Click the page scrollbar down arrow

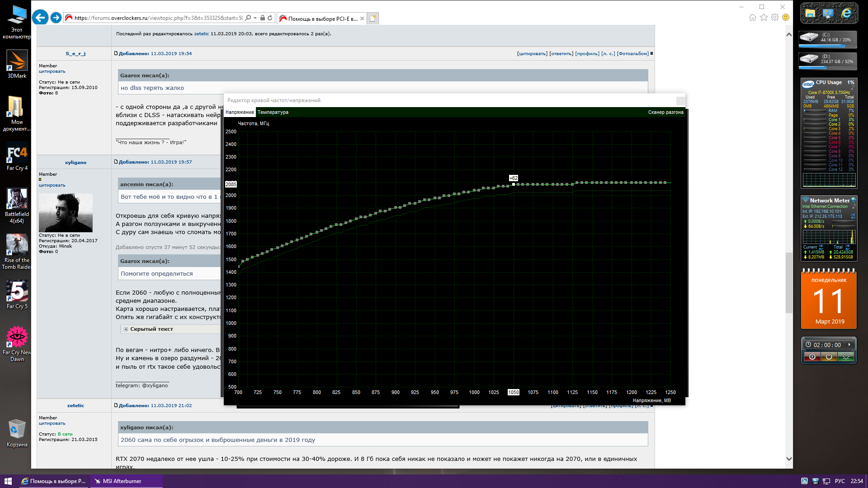[789, 459]
